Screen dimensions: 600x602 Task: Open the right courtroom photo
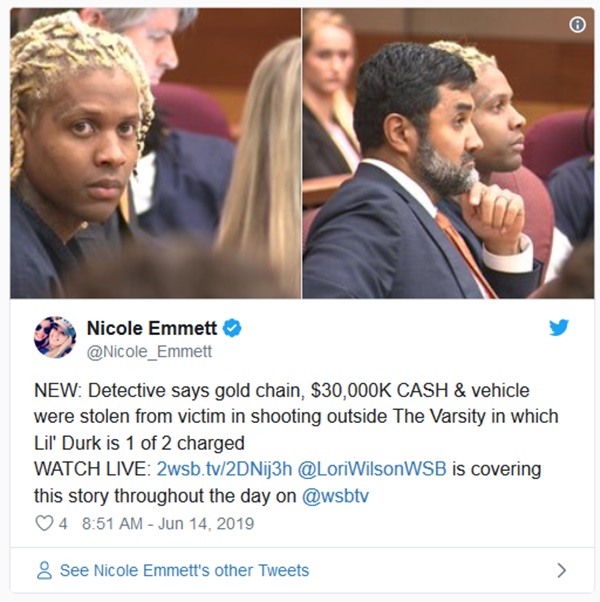448,153
